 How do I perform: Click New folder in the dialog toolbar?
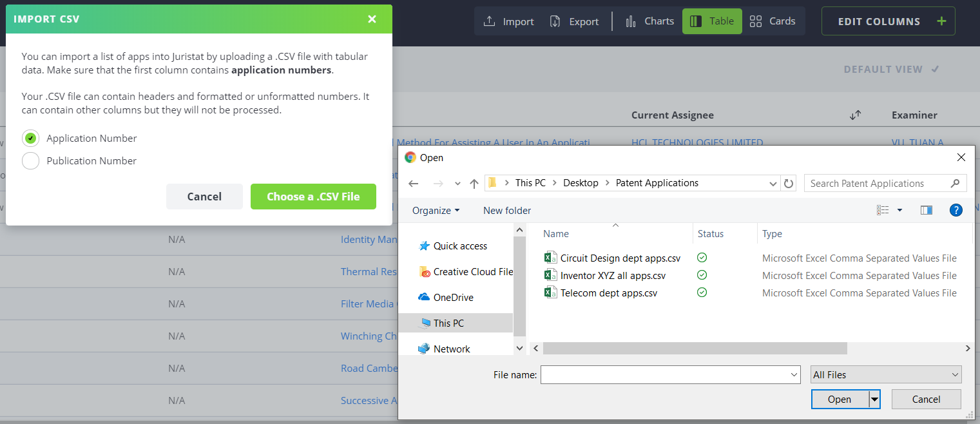point(507,210)
